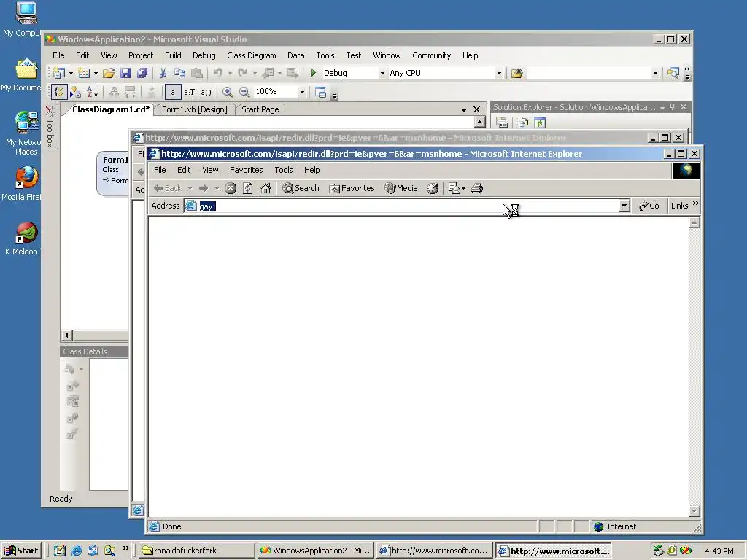747x560 pixels.
Task: Click the Search button in IE toolbar
Action: tap(301, 189)
